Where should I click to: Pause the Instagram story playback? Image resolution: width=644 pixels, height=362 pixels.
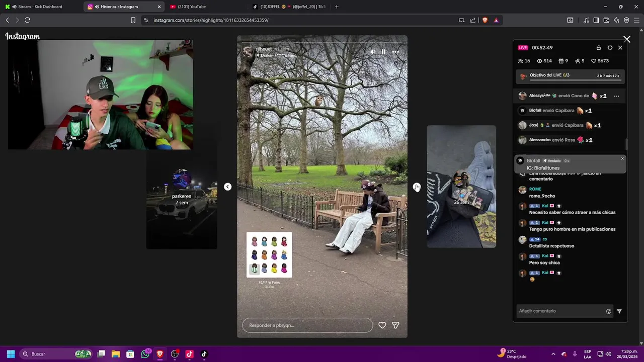click(383, 52)
